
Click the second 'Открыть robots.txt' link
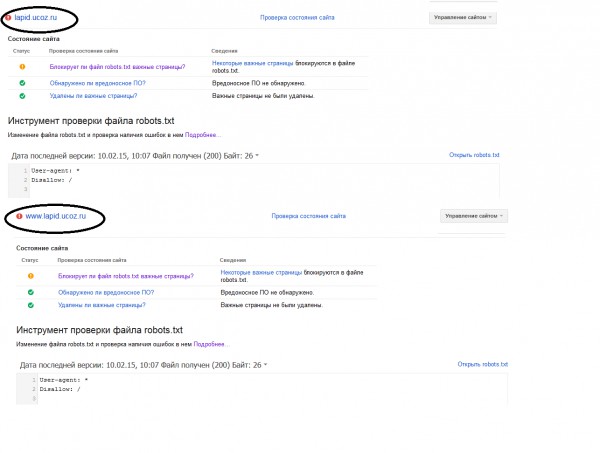tap(483, 364)
